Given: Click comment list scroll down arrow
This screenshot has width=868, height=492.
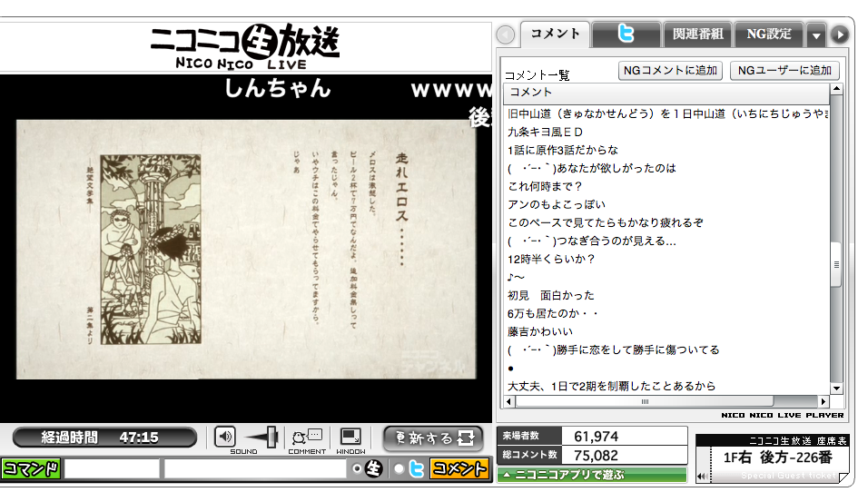Looking at the screenshot, I should [836, 389].
